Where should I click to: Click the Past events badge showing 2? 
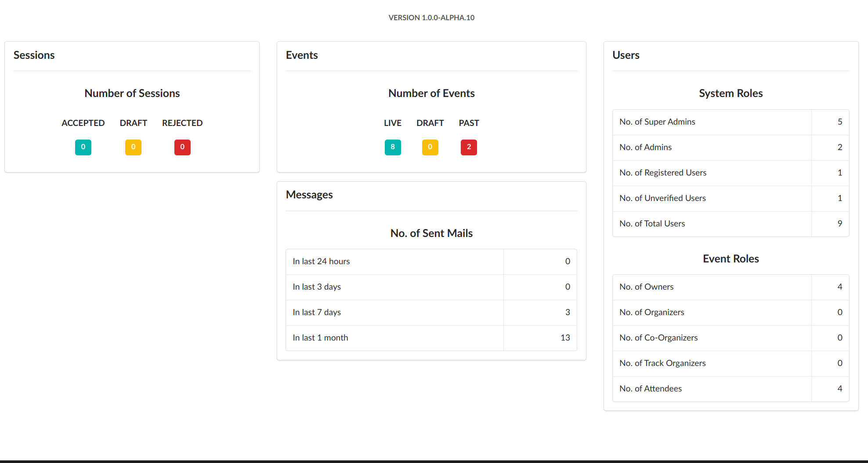(x=469, y=147)
